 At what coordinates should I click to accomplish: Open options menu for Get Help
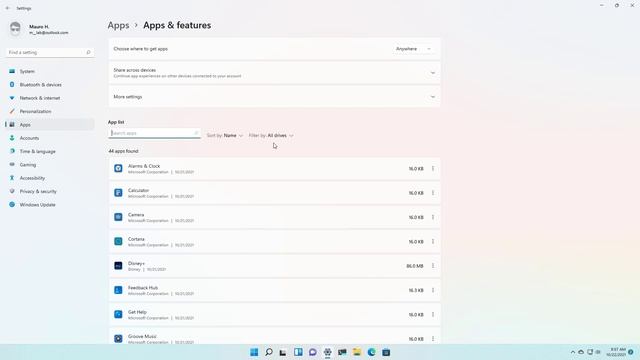(x=433, y=314)
